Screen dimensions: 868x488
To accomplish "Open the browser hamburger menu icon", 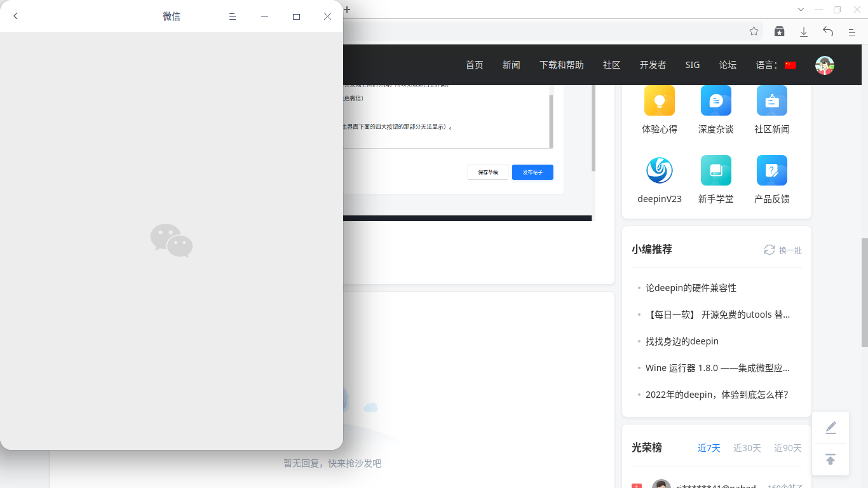I will (851, 31).
